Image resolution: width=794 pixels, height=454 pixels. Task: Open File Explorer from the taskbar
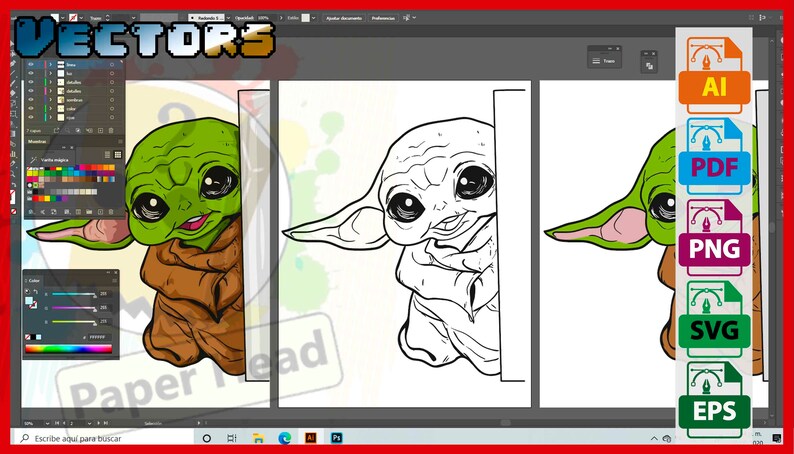[x=258, y=438]
